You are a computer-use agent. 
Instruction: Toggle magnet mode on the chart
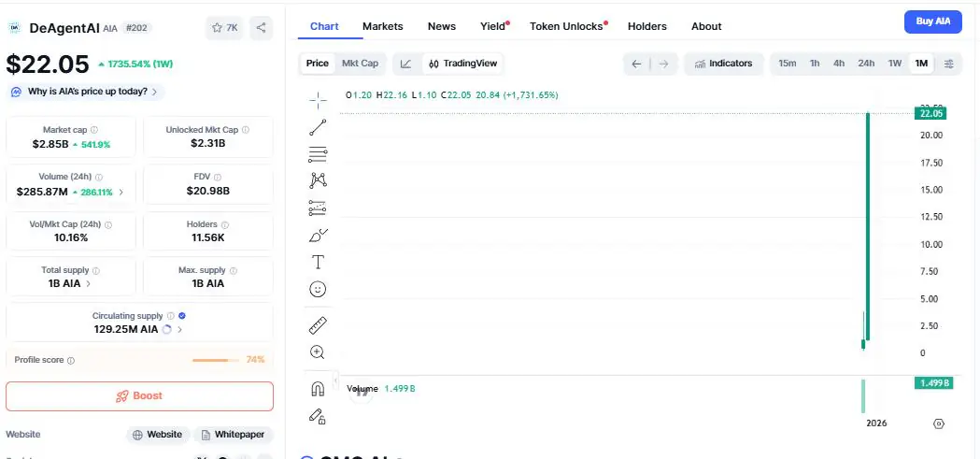pos(318,389)
